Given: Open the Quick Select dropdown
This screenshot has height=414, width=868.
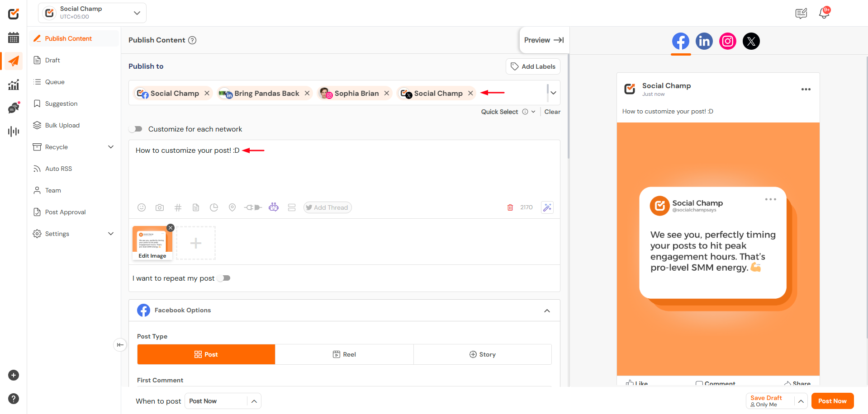Looking at the screenshot, I should 533,112.
